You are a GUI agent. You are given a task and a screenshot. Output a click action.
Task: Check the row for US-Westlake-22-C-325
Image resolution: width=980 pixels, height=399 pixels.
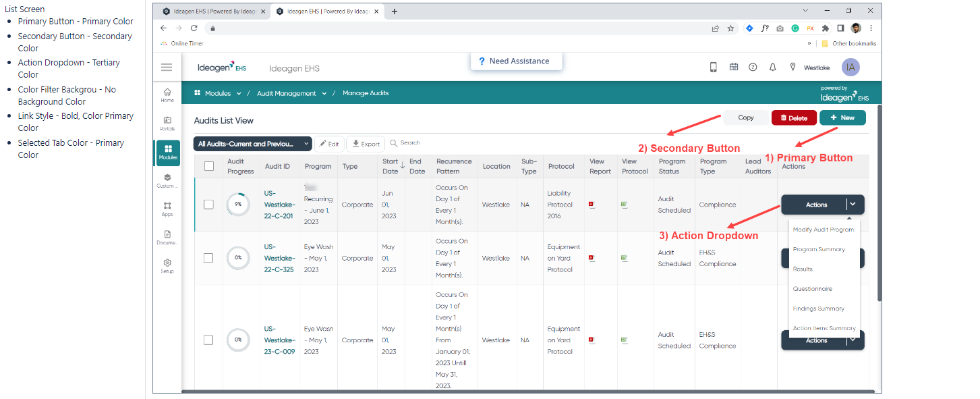[208, 258]
